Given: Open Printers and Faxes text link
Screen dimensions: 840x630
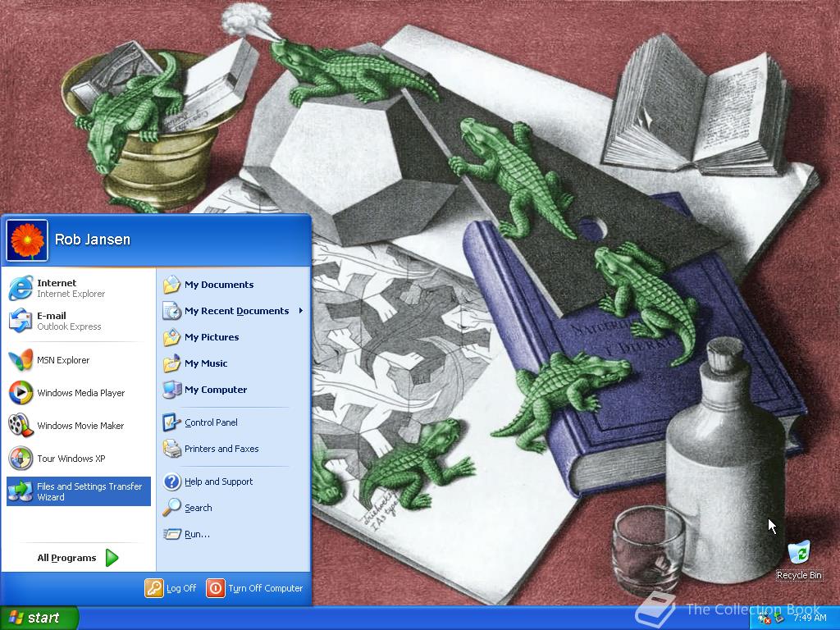Looking at the screenshot, I should pos(221,449).
